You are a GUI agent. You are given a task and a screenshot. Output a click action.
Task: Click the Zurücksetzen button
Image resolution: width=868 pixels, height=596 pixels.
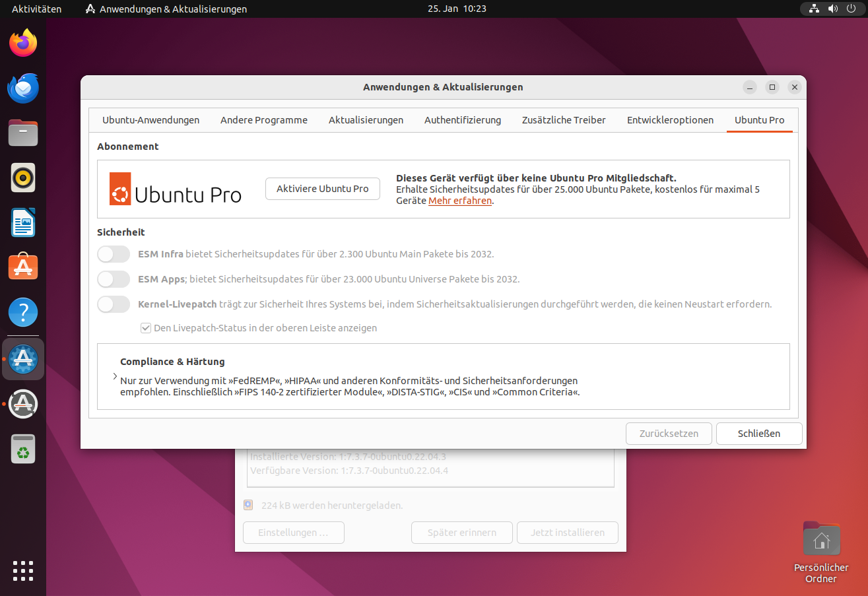[x=669, y=434]
